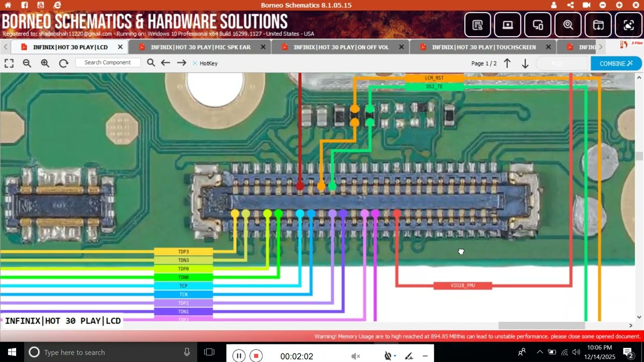Go to previous search result arrow
Screen dimensions: 644x362
pyautogui.click(x=166, y=63)
